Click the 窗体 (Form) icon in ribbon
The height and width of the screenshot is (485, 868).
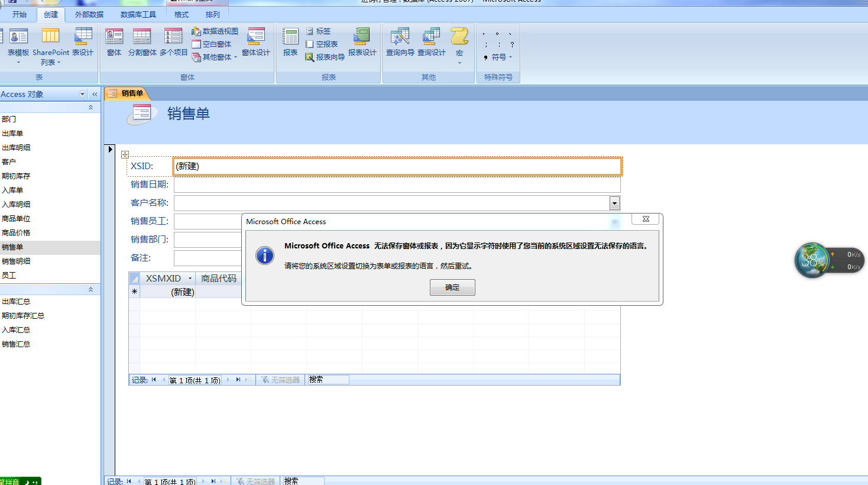(114, 42)
